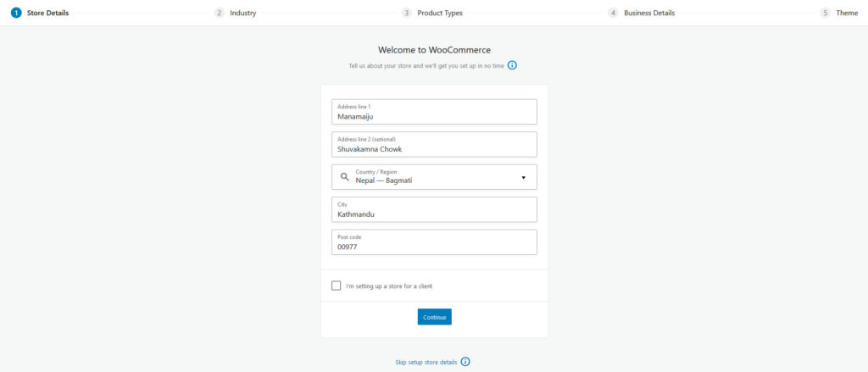Click the info icon beside the welcome subtitle
This screenshot has width=868, height=372.
[512, 65]
